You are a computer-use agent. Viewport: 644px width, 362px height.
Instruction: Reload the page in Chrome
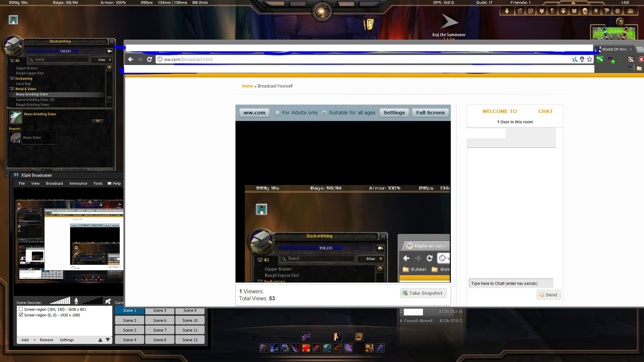pos(150,59)
